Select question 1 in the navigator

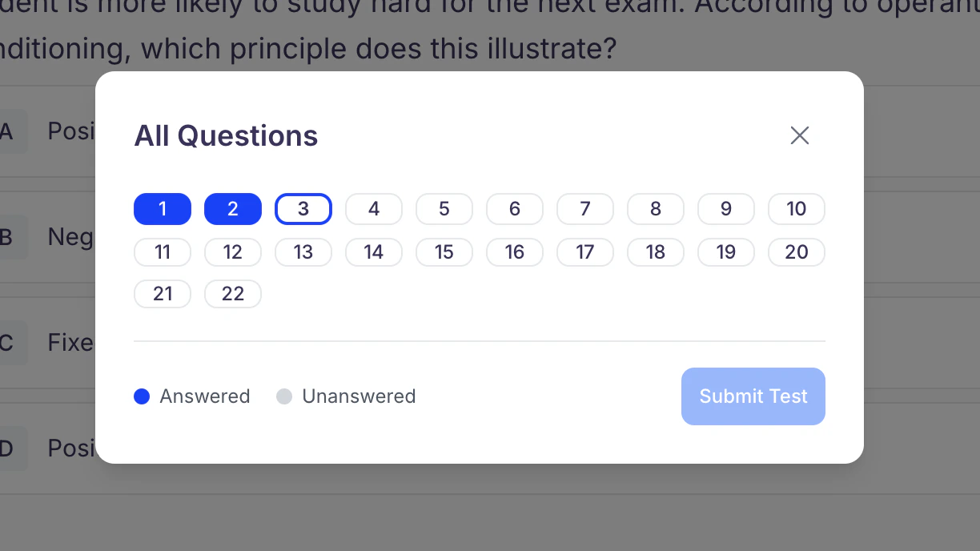click(163, 209)
